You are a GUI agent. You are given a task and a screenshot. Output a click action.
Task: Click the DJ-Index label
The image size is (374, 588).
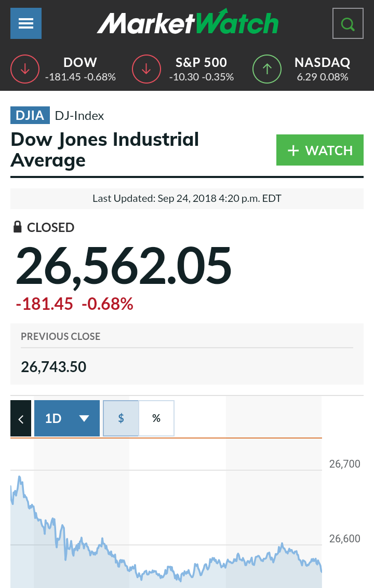[79, 116]
